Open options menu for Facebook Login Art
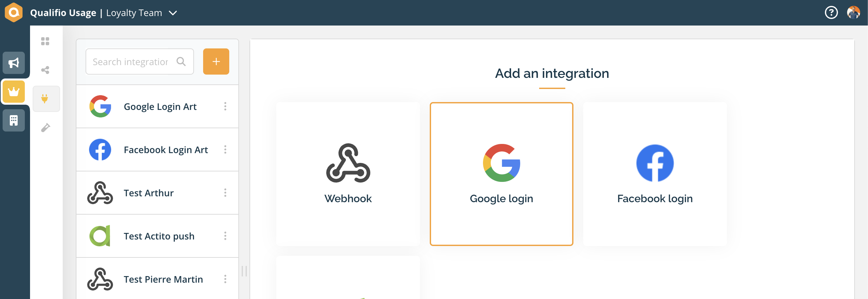 point(225,149)
